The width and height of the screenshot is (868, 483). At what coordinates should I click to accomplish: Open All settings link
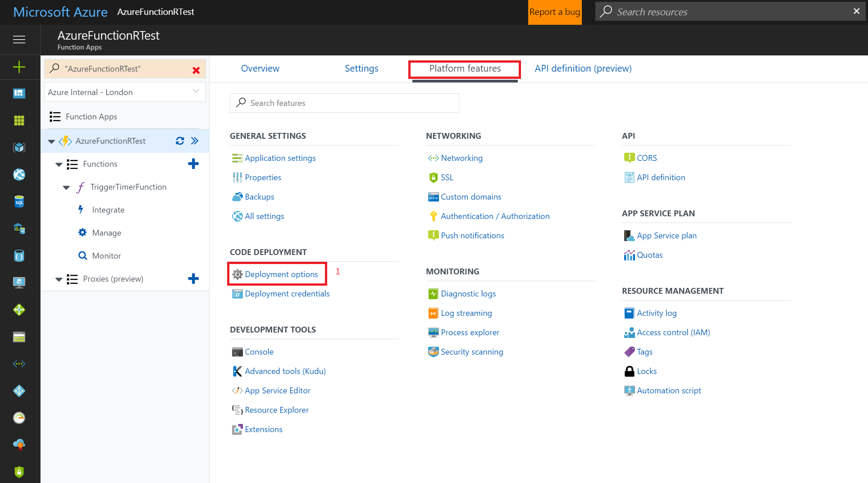[x=264, y=216]
